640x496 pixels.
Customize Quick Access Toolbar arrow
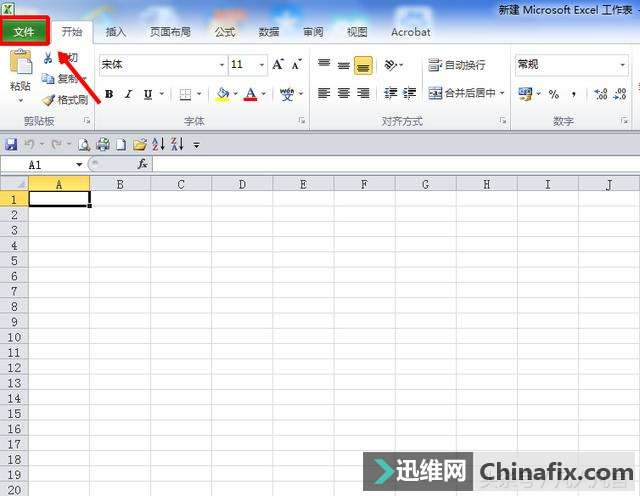tap(197, 145)
